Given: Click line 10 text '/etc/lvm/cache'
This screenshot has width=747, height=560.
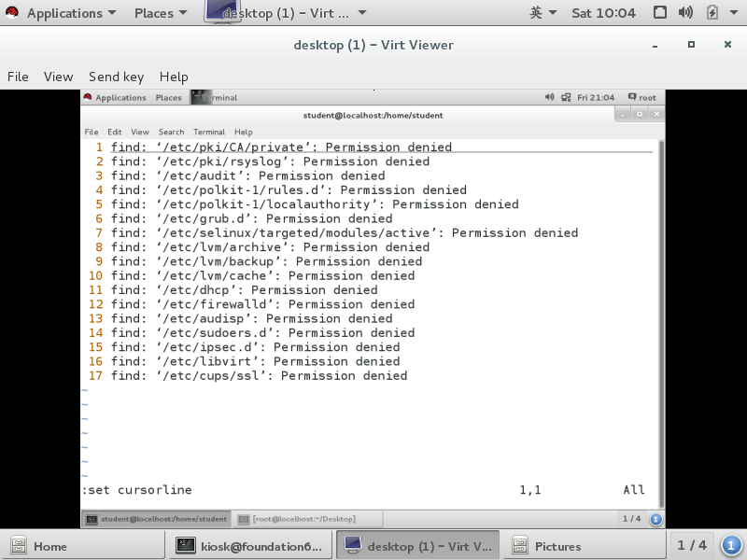Looking at the screenshot, I should point(214,275).
